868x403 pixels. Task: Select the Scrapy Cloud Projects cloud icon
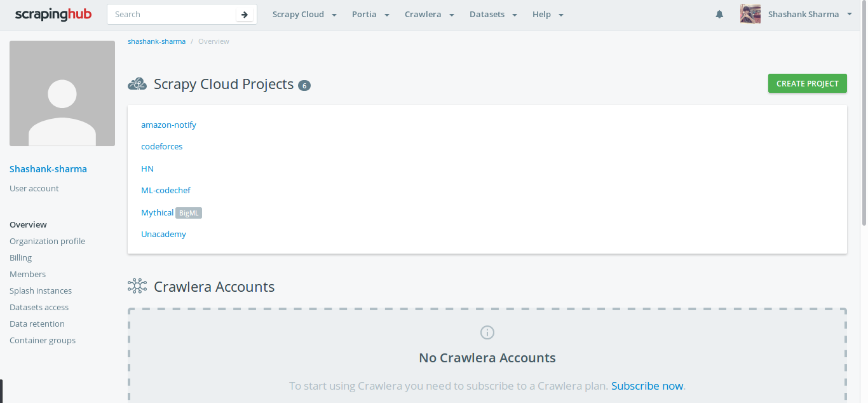[x=137, y=84]
